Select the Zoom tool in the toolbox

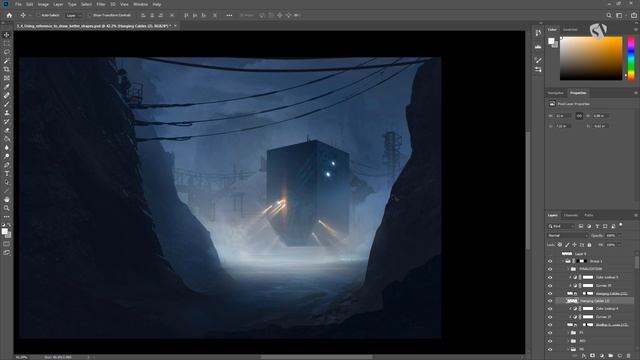tap(7, 208)
